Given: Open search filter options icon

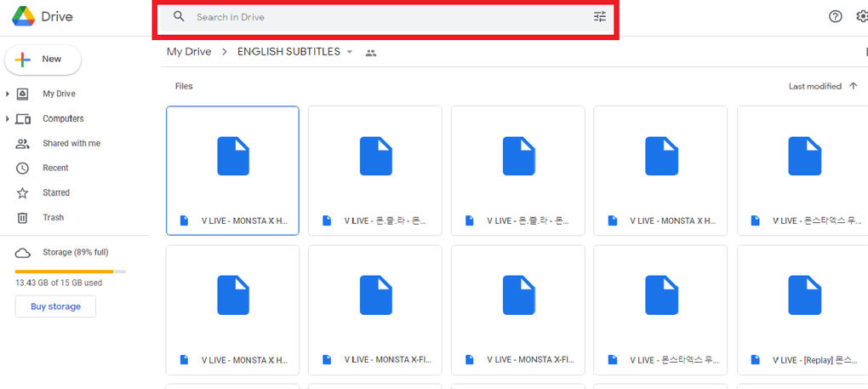Looking at the screenshot, I should (x=600, y=16).
